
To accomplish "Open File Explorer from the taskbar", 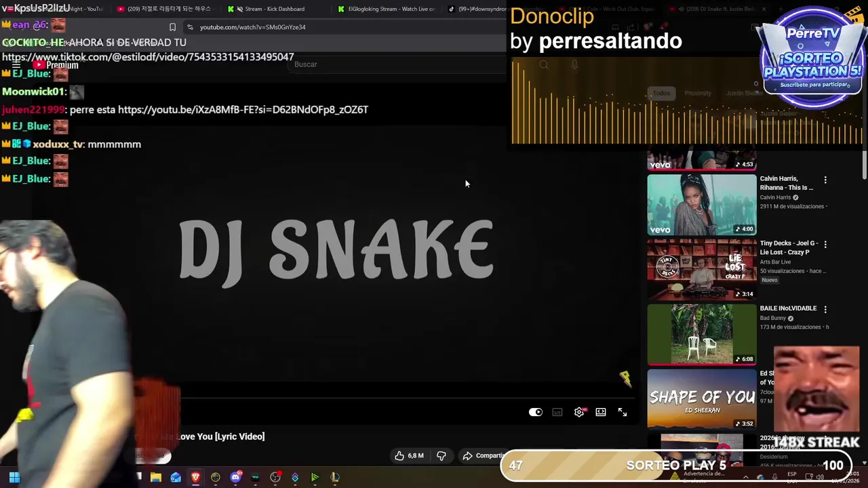I will coord(156,477).
